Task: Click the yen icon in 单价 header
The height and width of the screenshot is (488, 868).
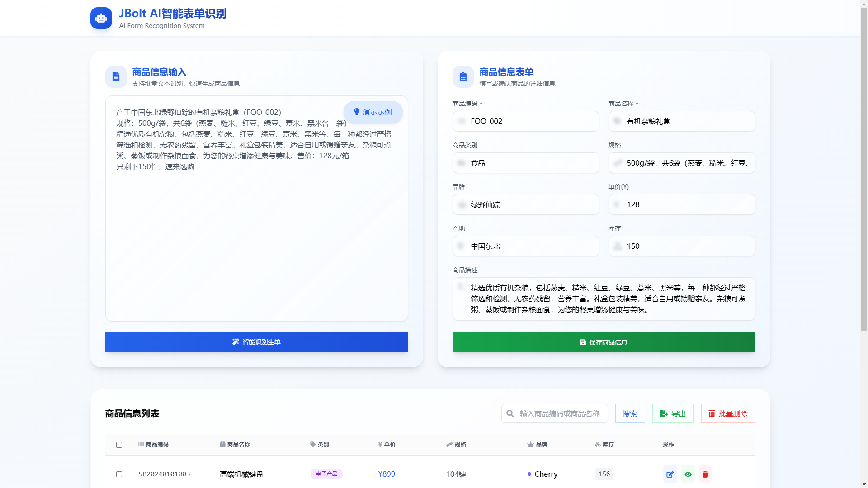Action: 380,445
